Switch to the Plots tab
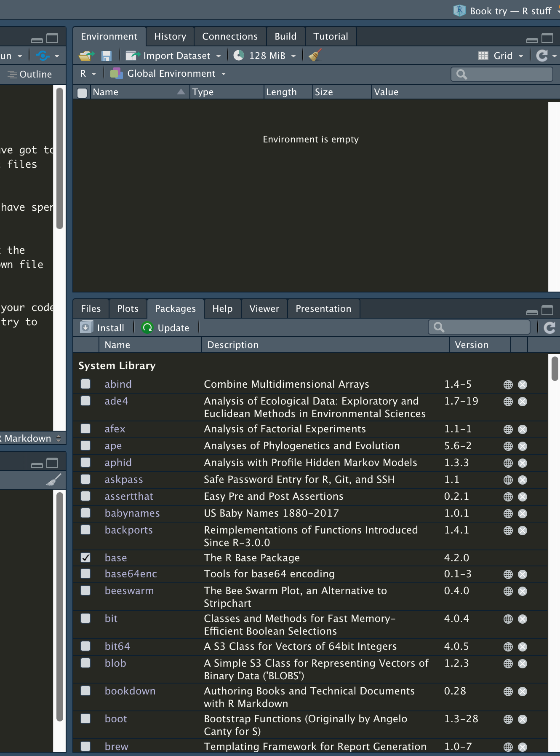Viewport: 560px width, 756px height. point(128,309)
